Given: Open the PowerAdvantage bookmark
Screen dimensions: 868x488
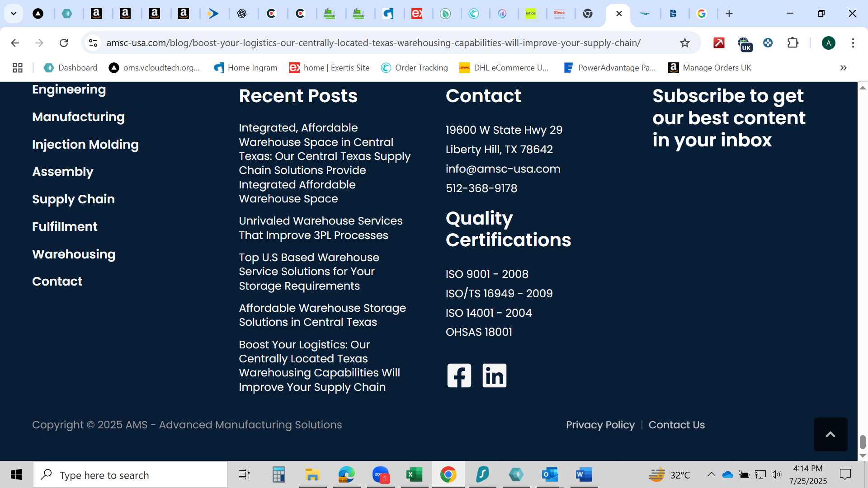Looking at the screenshot, I should 610,68.
